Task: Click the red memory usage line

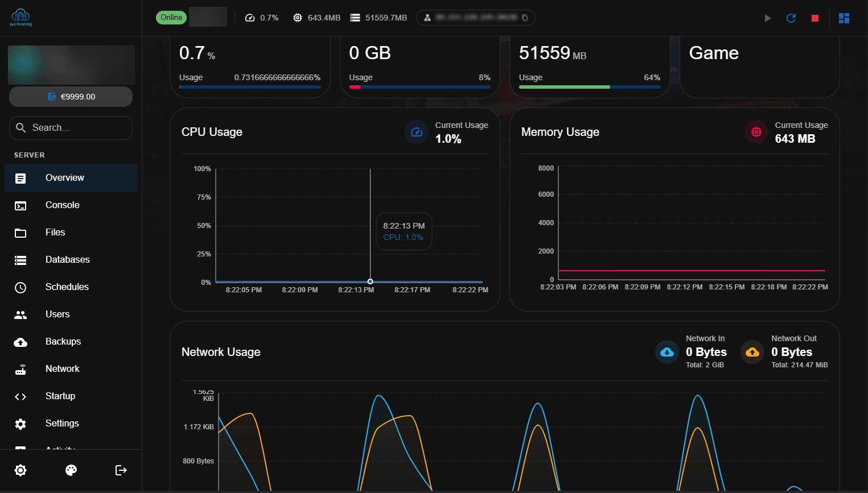Action: pos(692,271)
